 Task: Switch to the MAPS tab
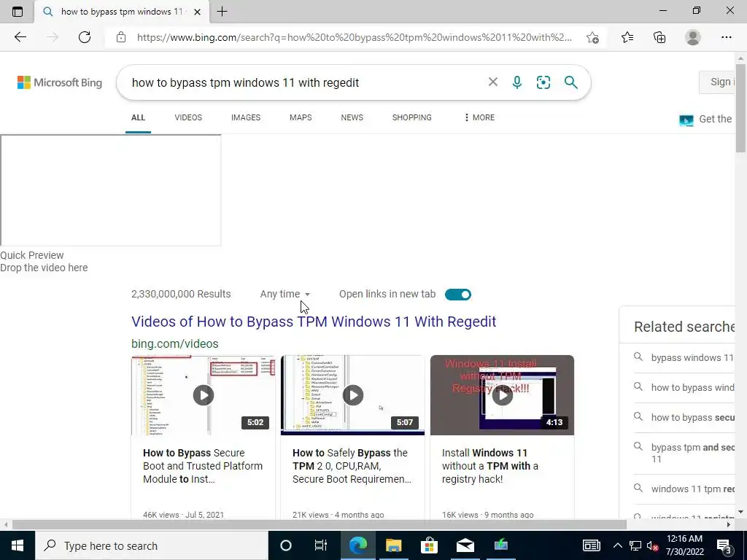click(301, 117)
